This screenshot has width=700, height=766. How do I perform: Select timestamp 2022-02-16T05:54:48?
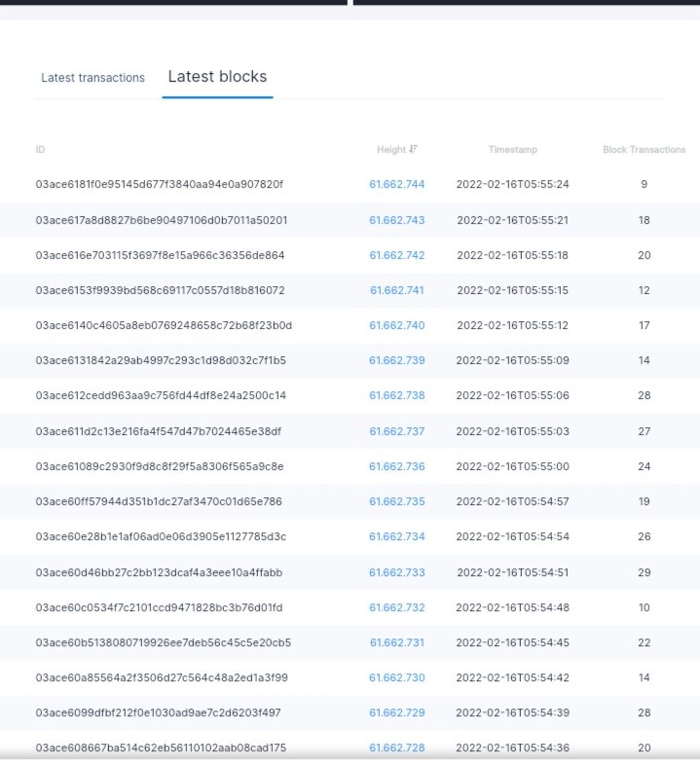tap(512, 607)
